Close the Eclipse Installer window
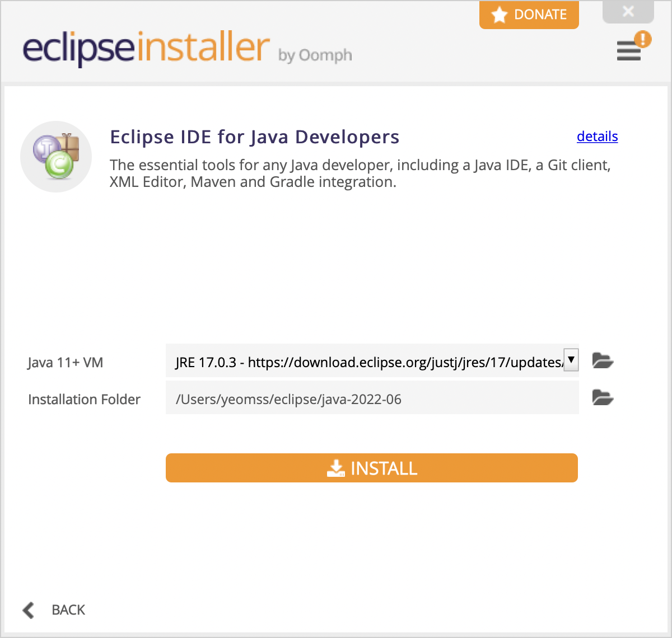 pyautogui.click(x=628, y=11)
